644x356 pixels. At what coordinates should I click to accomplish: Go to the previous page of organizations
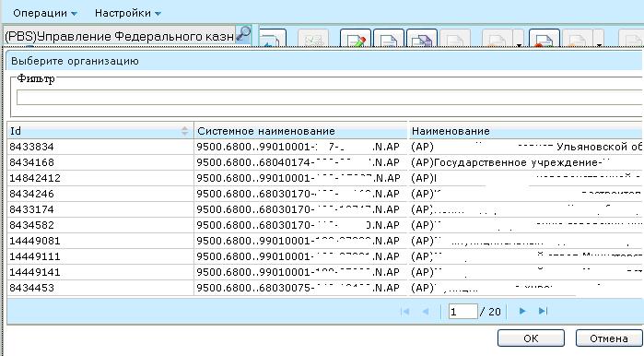pos(426,312)
